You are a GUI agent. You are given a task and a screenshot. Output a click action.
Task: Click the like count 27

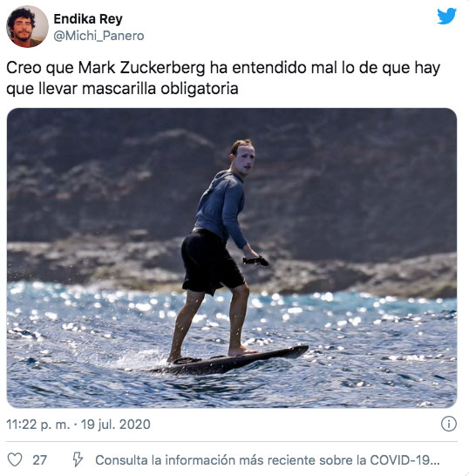[x=40, y=460]
